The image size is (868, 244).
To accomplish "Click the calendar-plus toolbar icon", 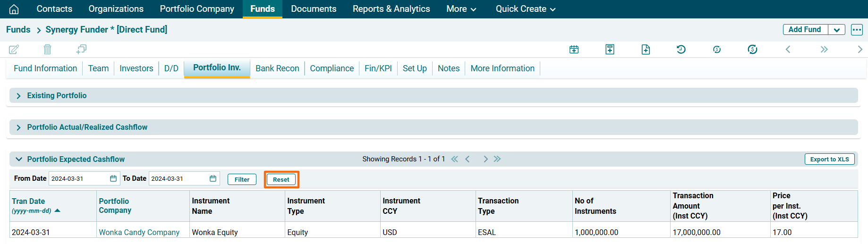I will click(x=574, y=50).
